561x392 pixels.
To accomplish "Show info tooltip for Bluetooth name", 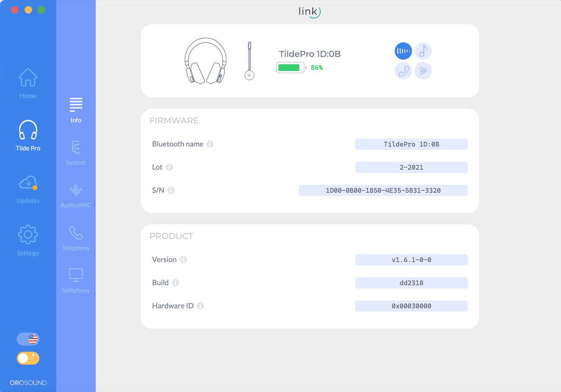I will point(210,144).
